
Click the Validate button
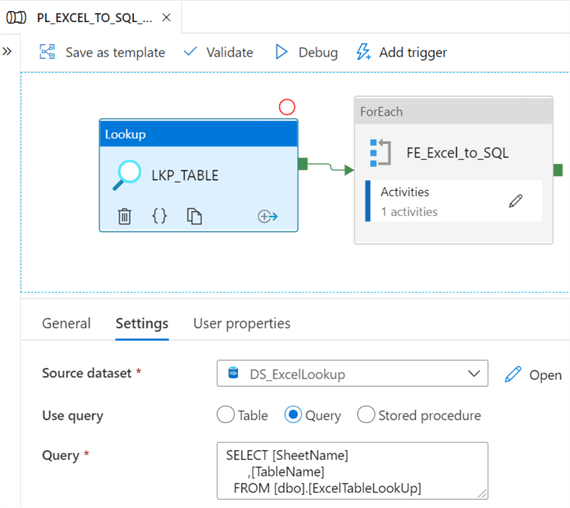[218, 52]
